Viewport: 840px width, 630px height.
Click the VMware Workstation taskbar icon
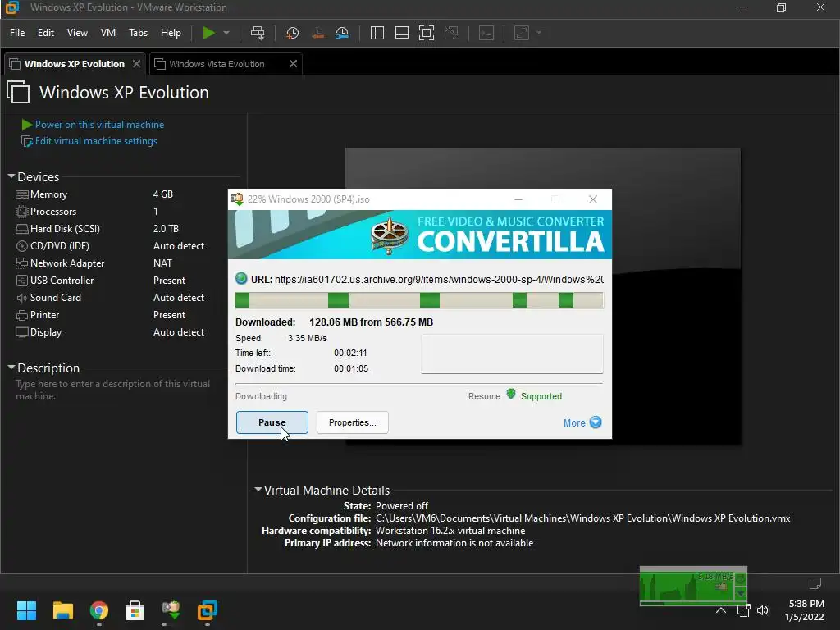(x=208, y=610)
